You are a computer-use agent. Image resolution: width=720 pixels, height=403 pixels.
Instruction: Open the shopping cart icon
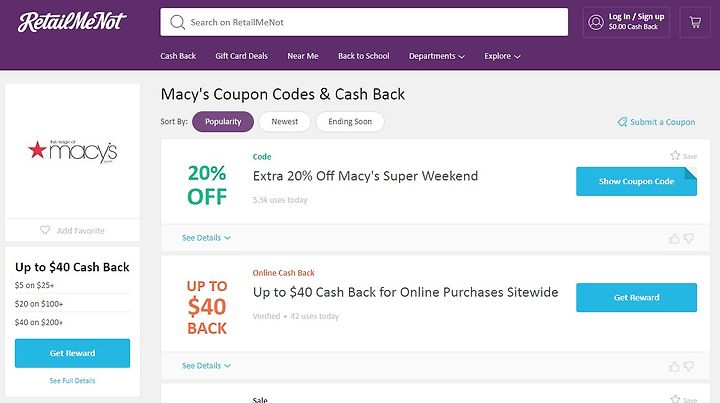(x=695, y=22)
